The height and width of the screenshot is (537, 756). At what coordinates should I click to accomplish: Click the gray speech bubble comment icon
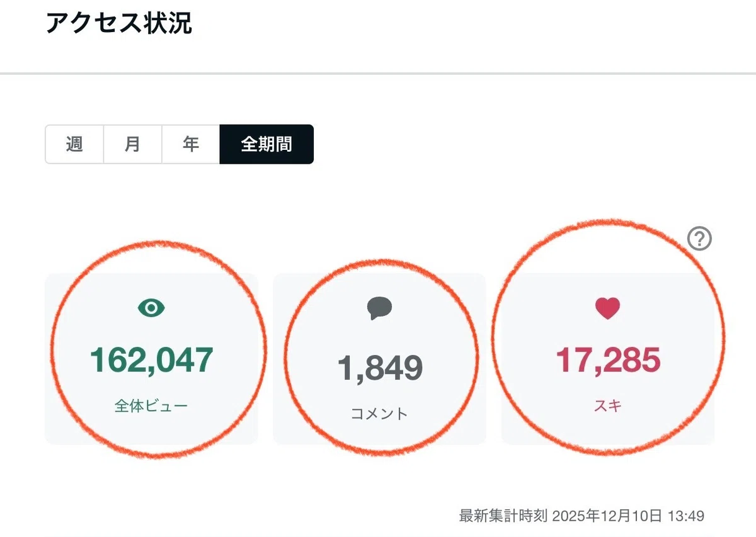coord(379,308)
